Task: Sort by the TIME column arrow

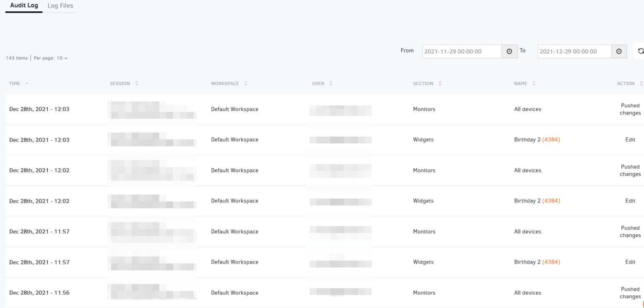Action: tap(27, 84)
